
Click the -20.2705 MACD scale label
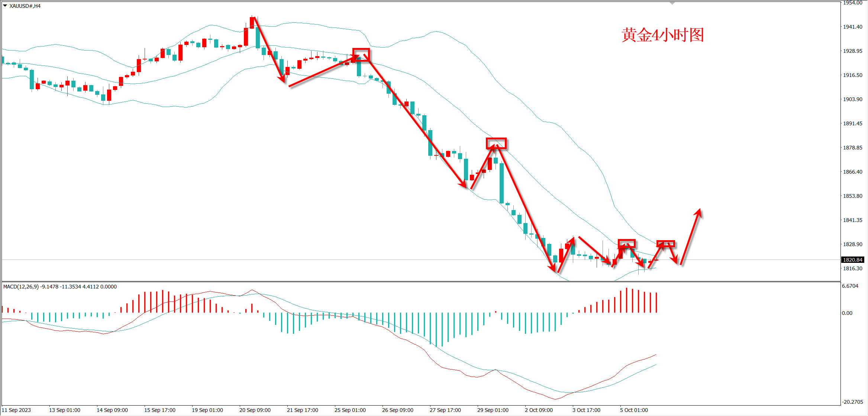pos(852,402)
